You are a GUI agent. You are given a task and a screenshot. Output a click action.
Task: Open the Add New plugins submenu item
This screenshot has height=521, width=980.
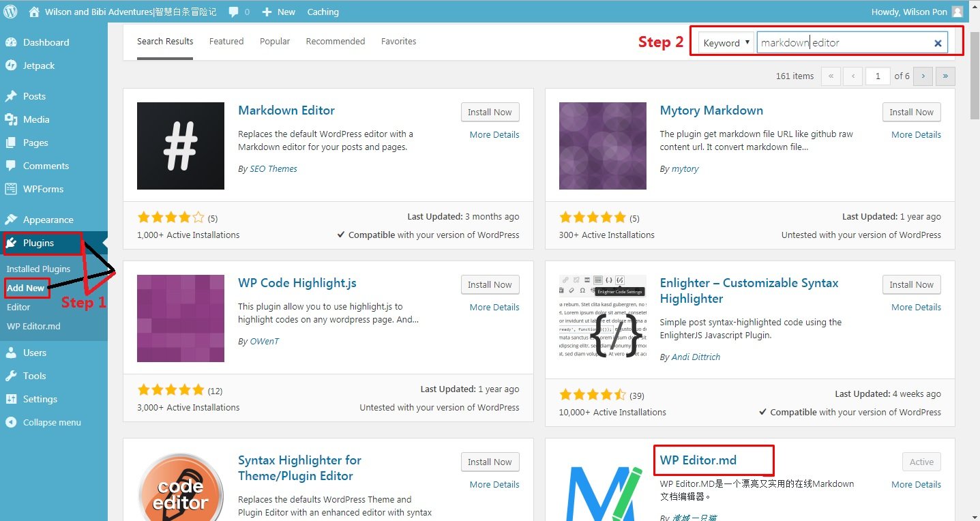[26, 288]
